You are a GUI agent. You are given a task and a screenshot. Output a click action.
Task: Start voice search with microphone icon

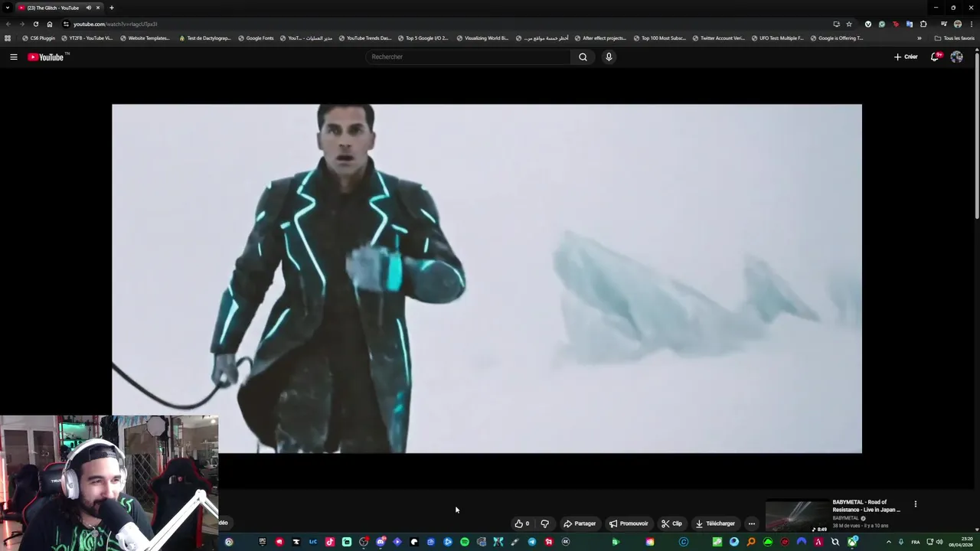tap(609, 57)
